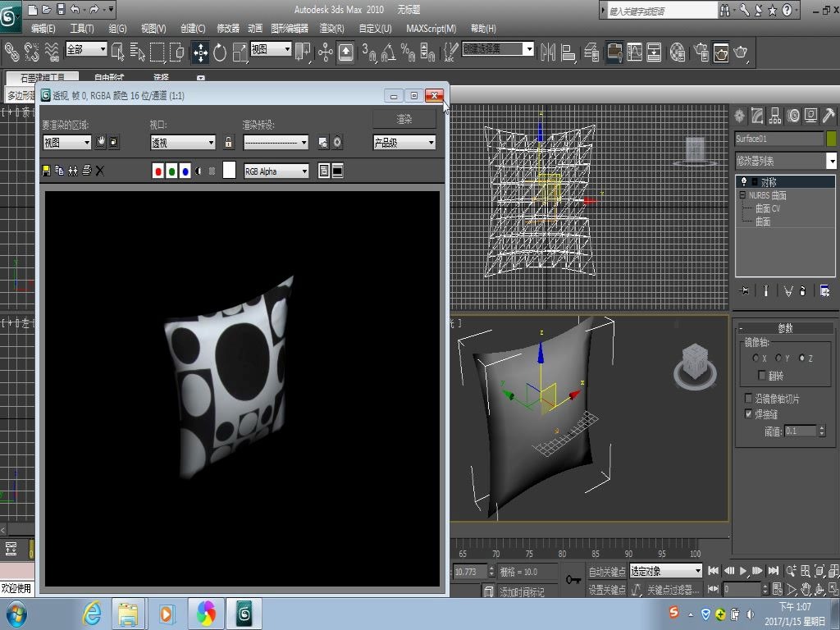Click the 3ds Max icon on taskbar

tap(243, 613)
